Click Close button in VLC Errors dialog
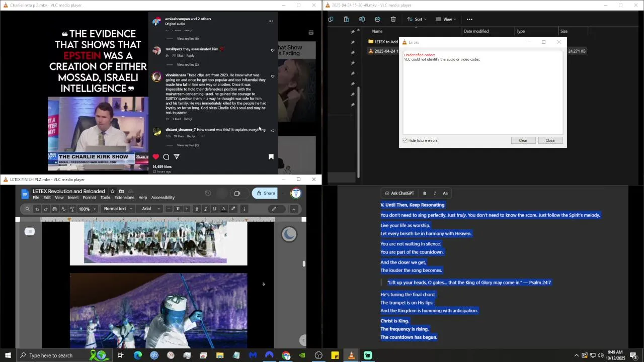 point(550,140)
